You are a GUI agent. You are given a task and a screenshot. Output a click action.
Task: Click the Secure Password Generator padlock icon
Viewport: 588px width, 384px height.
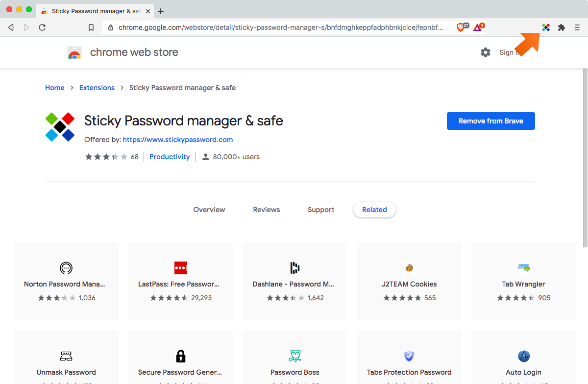(181, 356)
